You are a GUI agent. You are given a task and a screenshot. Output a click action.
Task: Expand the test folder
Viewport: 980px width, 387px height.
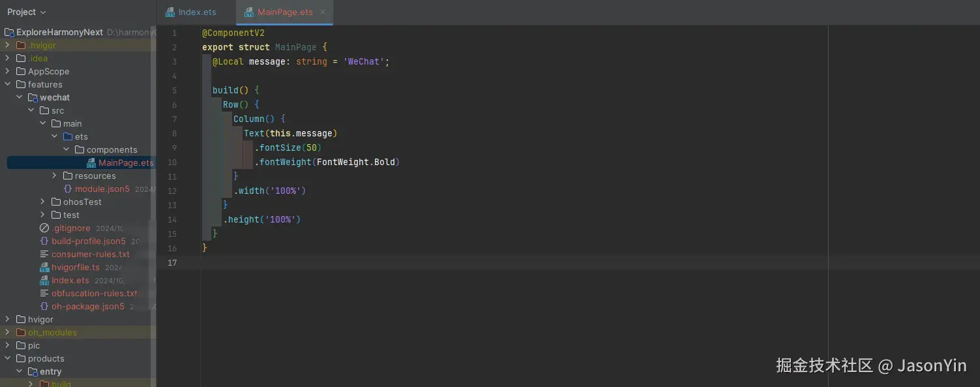(42, 215)
